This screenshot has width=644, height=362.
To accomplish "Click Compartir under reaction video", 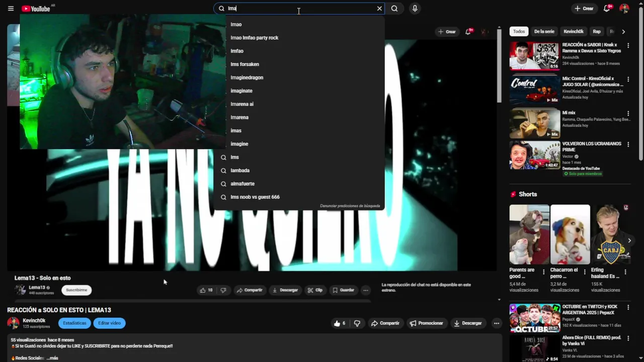I will point(385,323).
